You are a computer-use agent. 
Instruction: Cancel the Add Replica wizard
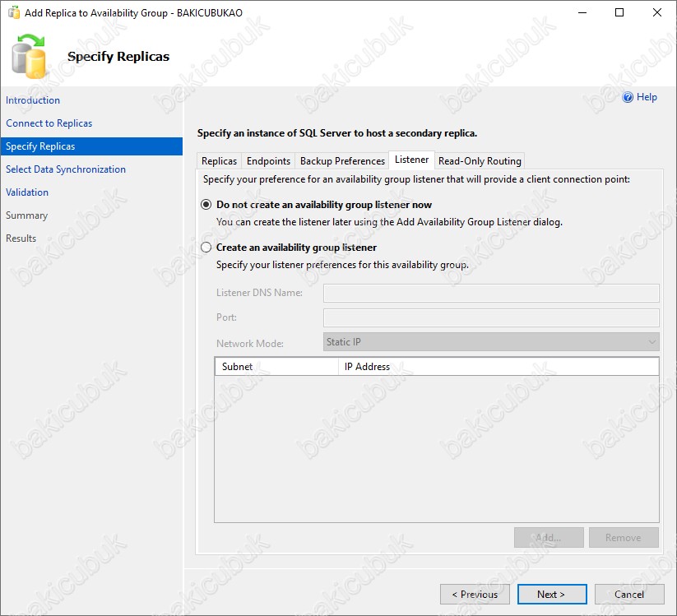click(629, 594)
